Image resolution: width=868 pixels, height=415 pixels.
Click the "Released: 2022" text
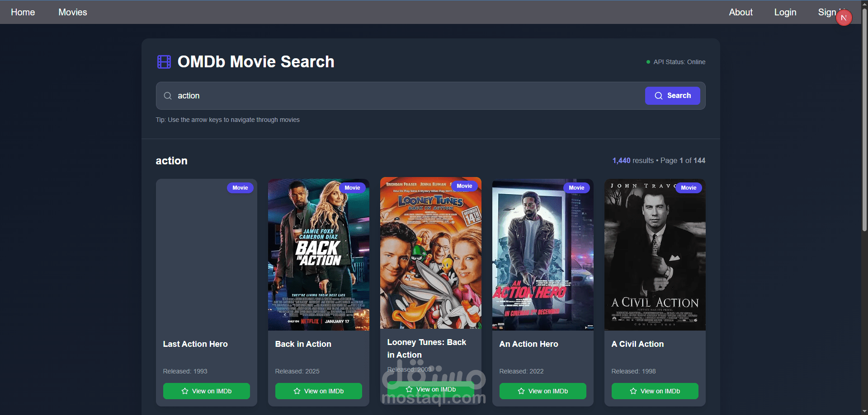[x=522, y=371]
